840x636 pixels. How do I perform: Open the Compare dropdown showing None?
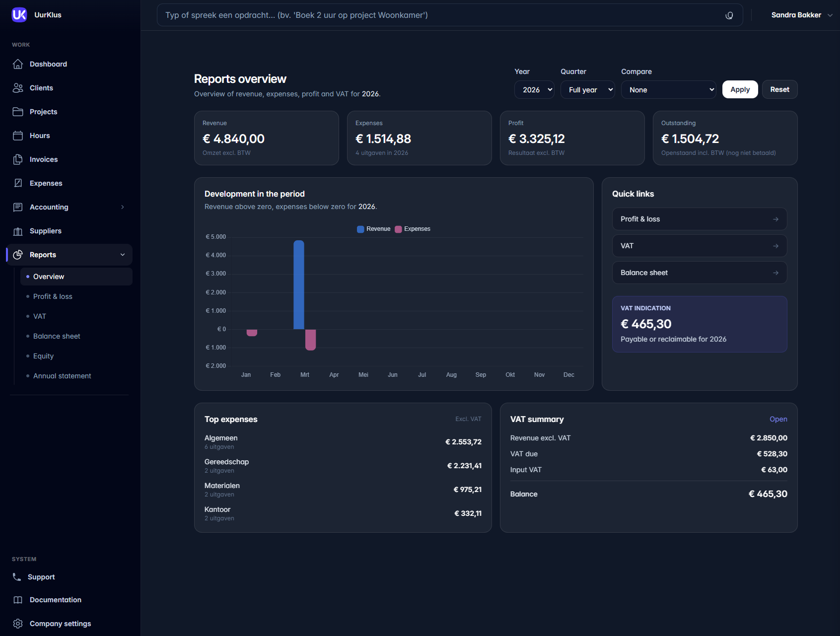(x=669, y=90)
